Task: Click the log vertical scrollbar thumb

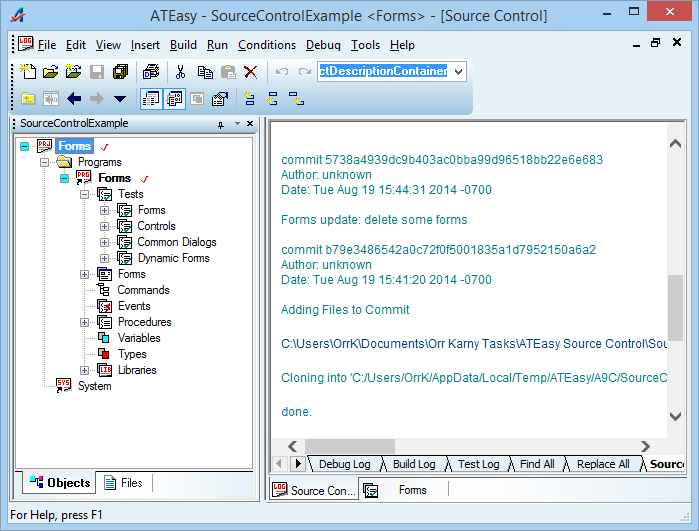Action: click(675, 308)
